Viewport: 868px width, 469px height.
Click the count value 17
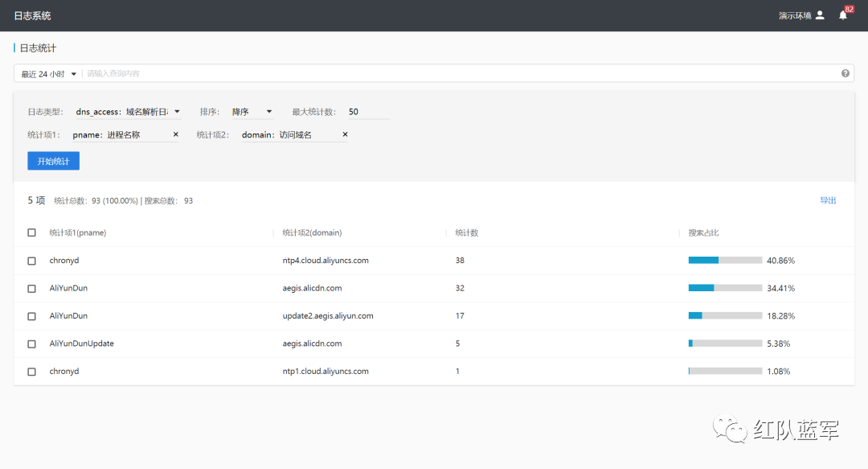pos(460,316)
